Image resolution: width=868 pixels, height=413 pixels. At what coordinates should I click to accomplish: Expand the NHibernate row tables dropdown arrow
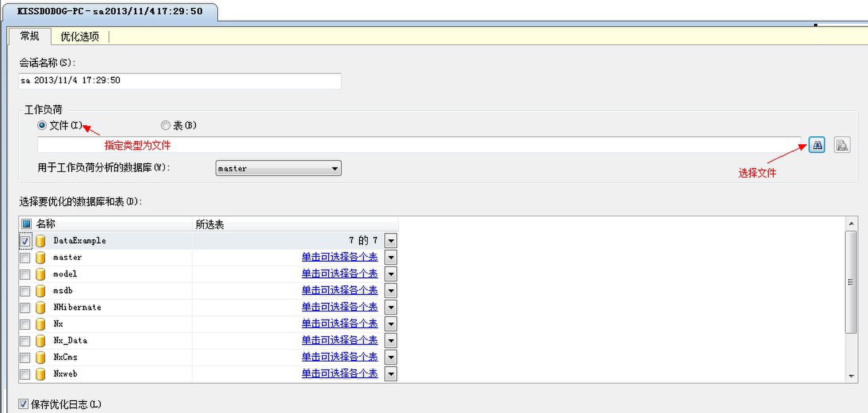tap(391, 307)
